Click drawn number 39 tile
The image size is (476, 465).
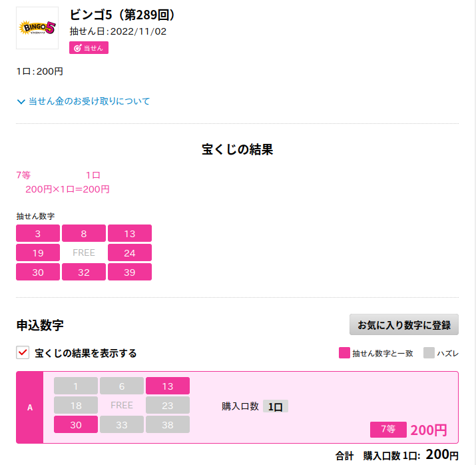tap(130, 272)
